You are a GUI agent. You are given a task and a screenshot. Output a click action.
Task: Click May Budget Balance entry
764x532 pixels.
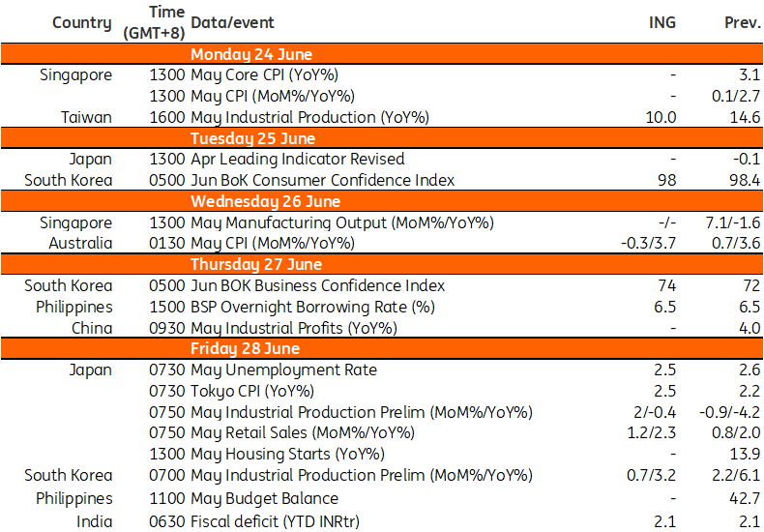[x=265, y=498]
